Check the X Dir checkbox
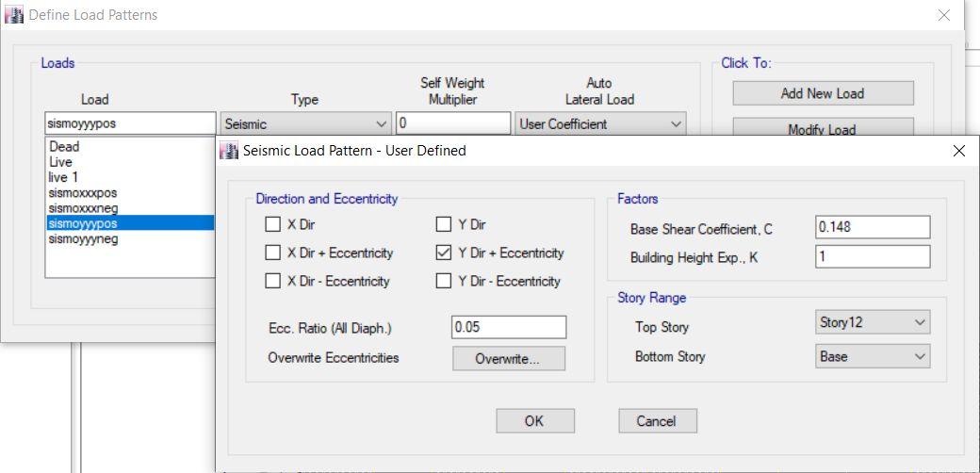 pos(273,225)
